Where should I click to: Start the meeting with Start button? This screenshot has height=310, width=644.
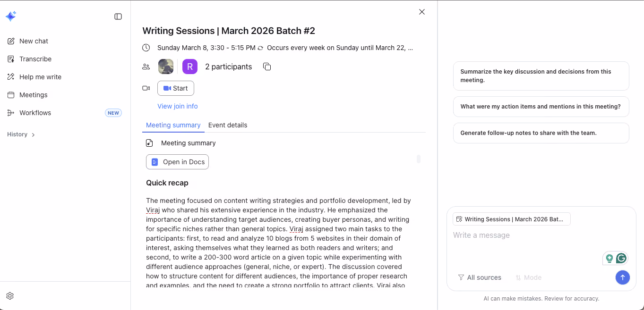(x=176, y=88)
